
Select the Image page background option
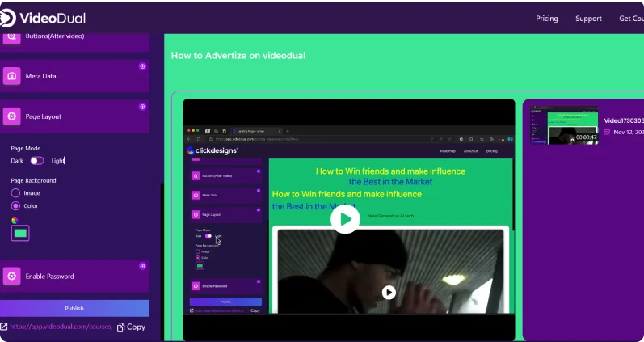15,193
